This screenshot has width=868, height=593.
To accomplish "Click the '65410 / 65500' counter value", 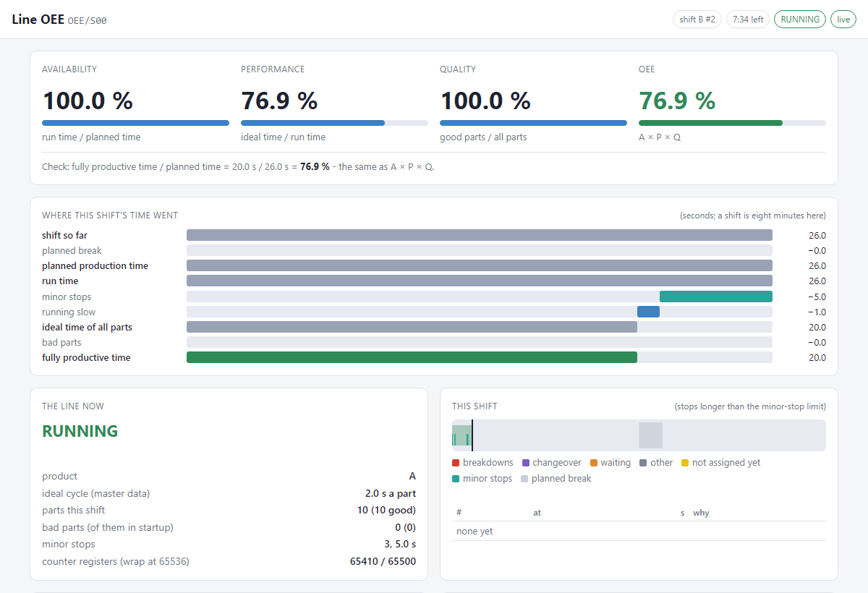I will [x=383, y=561].
